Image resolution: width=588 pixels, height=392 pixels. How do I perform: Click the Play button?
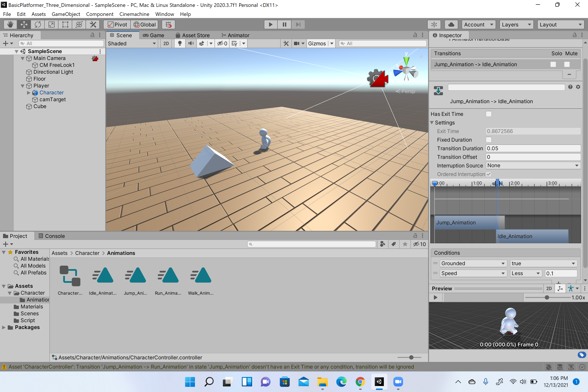(271, 24)
